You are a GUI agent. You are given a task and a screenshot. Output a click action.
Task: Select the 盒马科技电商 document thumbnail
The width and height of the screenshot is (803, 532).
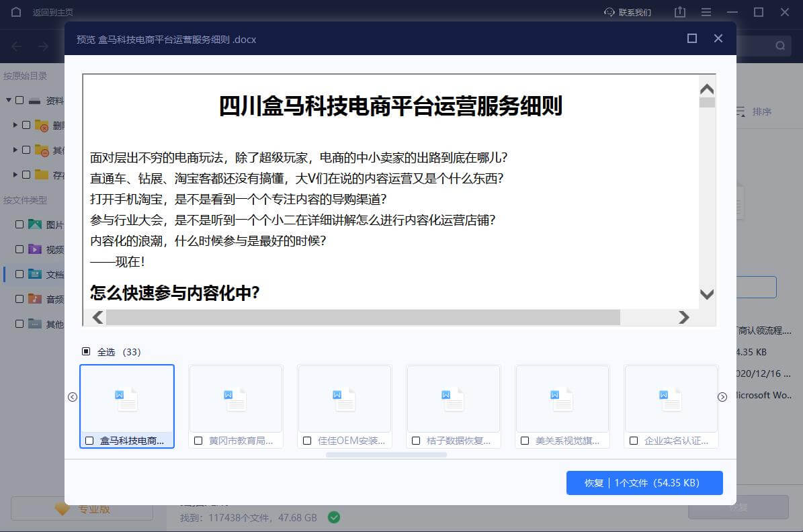click(x=127, y=400)
